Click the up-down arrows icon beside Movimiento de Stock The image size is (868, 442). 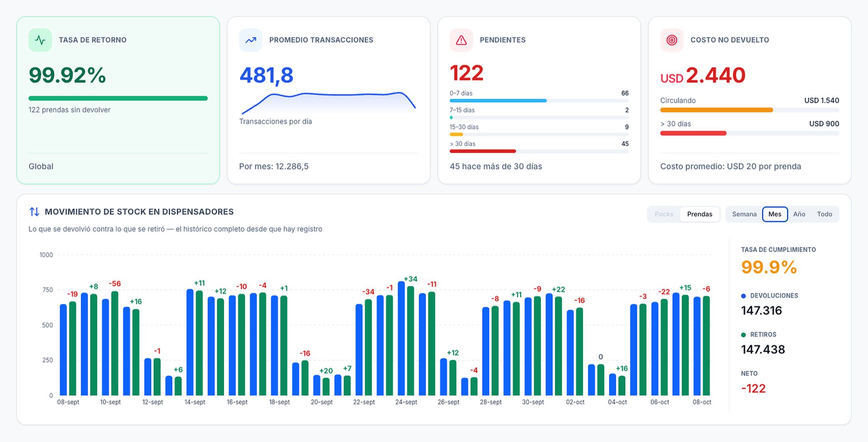(34, 212)
